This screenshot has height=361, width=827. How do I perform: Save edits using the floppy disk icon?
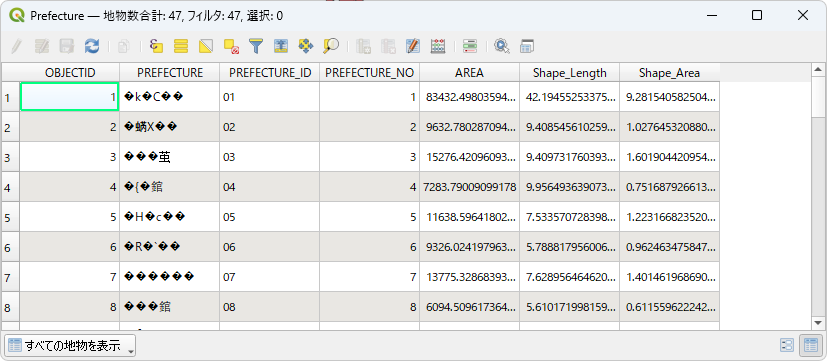(x=66, y=46)
